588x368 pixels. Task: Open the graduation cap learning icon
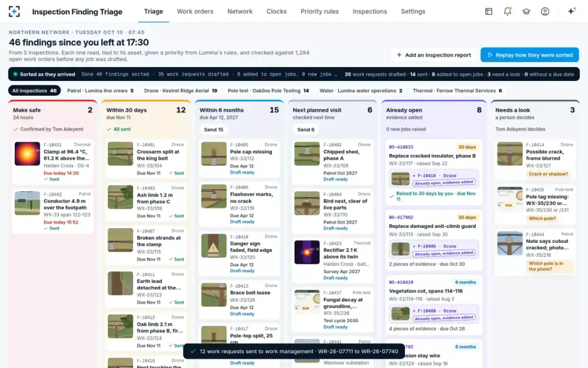coord(526,11)
